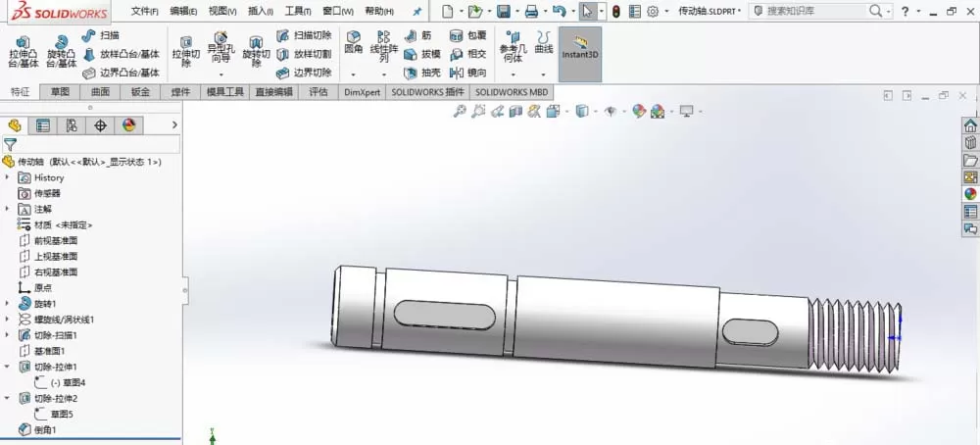Select the 线性阵列 linear pattern tool
Image resolution: width=980 pixels, height=445 pixels.
(384, 46)
